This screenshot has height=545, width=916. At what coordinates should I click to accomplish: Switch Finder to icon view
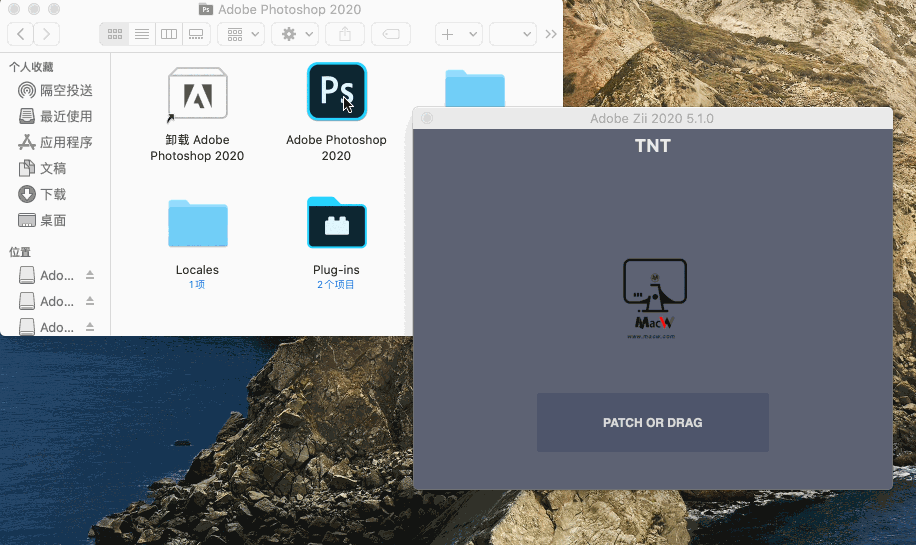pyautogui.click(x=114, y=34)
